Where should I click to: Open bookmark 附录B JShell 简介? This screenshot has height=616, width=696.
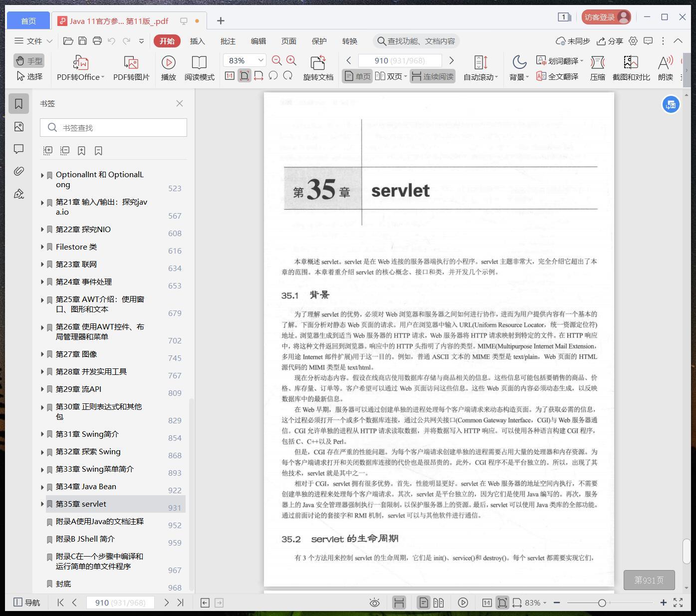point(85,539)
